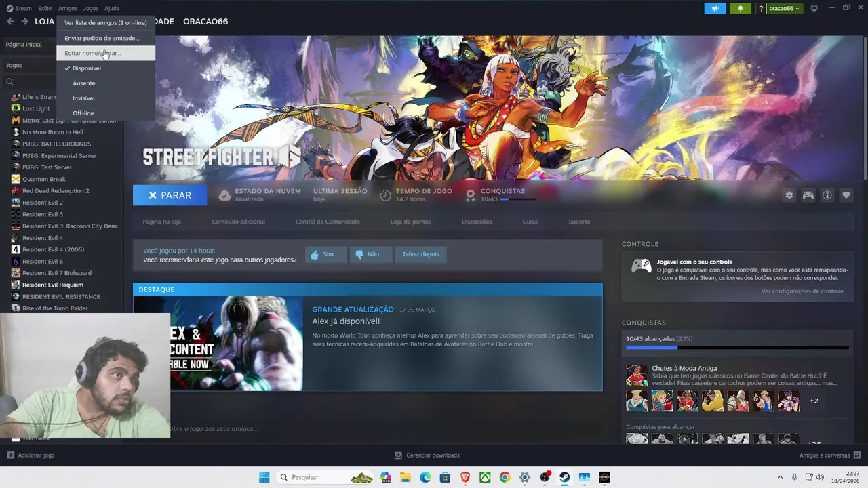Open Ver configurações de controle link
This screenshot has height=488, width=868.
pyautogui.click(x=802, y=291)
